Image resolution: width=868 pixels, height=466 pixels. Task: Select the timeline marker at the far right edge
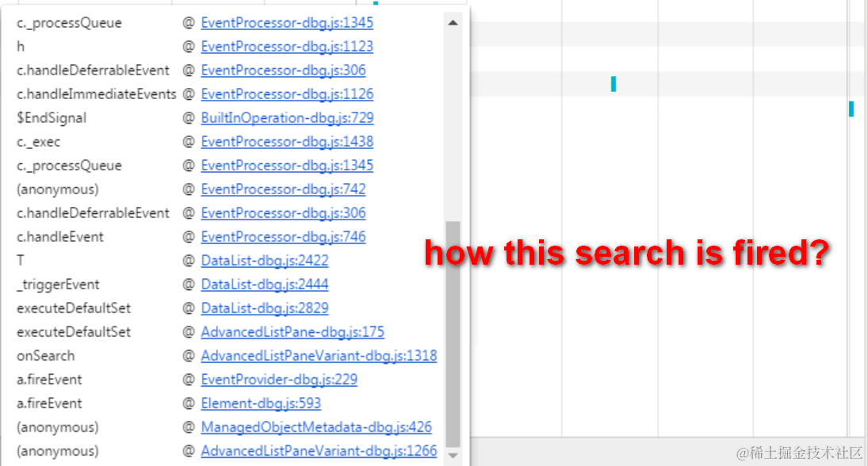(x=851, y=109)
